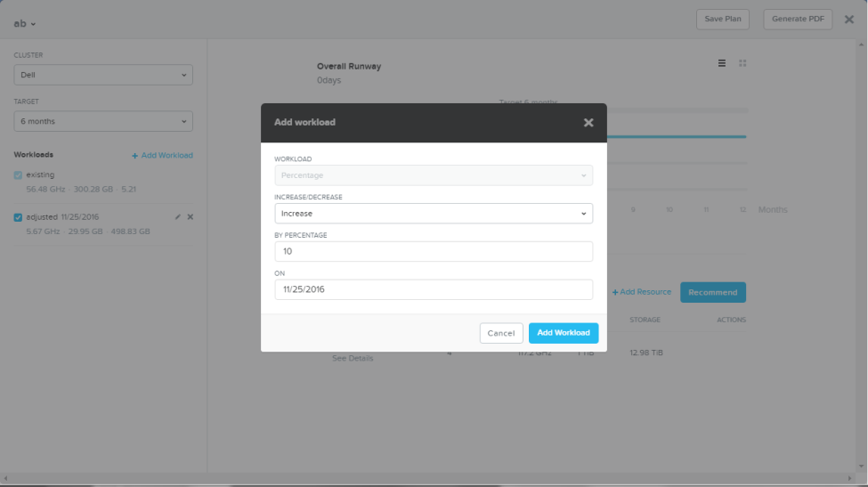
Task: Toggle the adjusted 11/25/2016 workload checkbox
Action: click(19, 217)
